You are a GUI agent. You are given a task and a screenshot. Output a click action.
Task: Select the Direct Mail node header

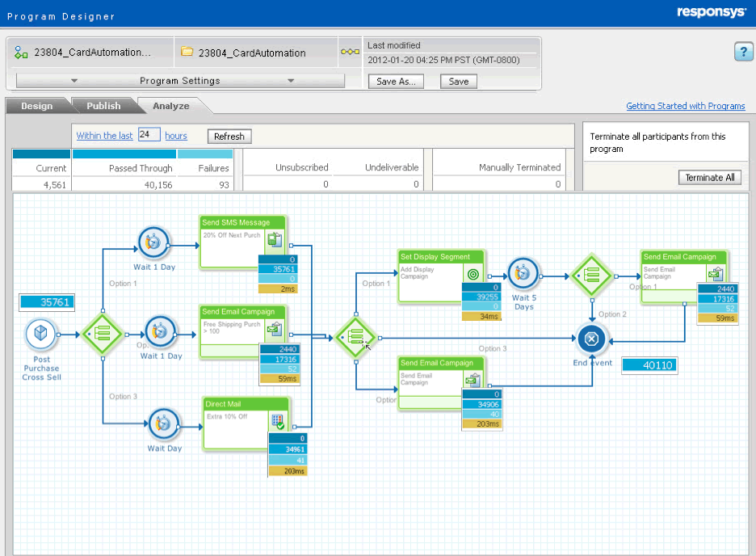coord(246,404)
